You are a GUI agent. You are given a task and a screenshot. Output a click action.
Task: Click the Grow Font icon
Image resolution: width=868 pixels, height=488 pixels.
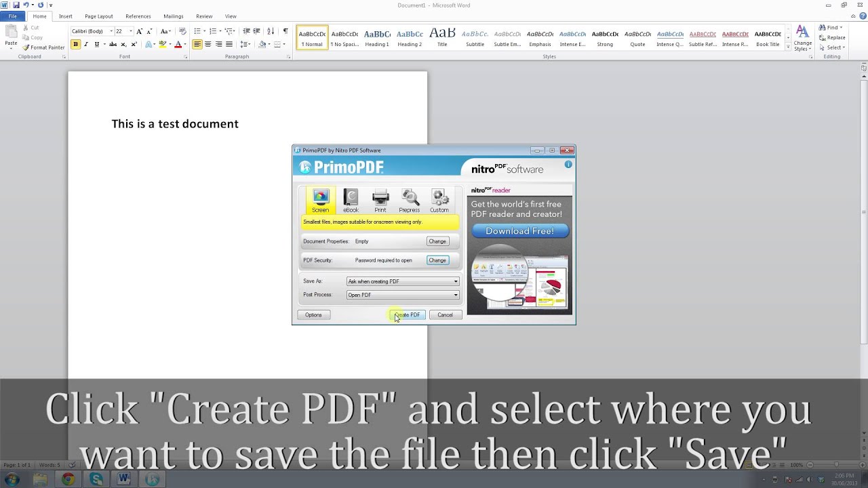tap(140, 31)
